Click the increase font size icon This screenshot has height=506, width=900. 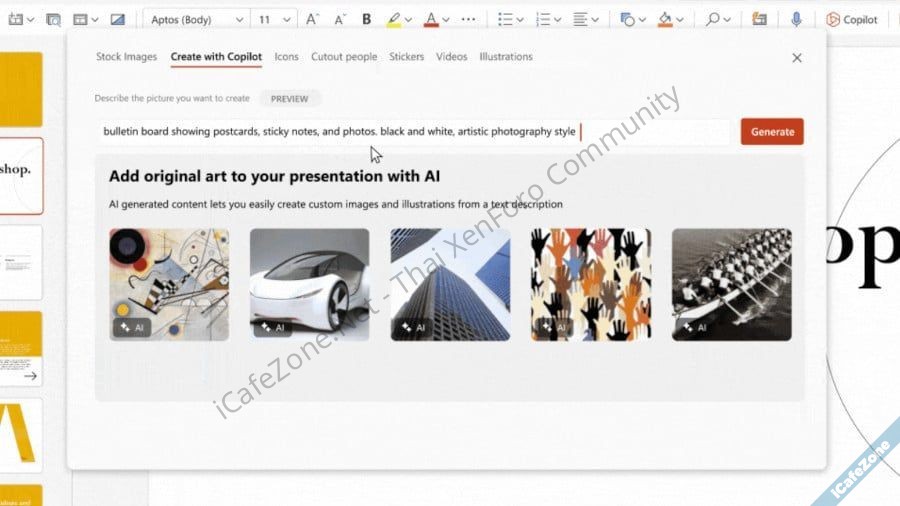click(312, 19)
